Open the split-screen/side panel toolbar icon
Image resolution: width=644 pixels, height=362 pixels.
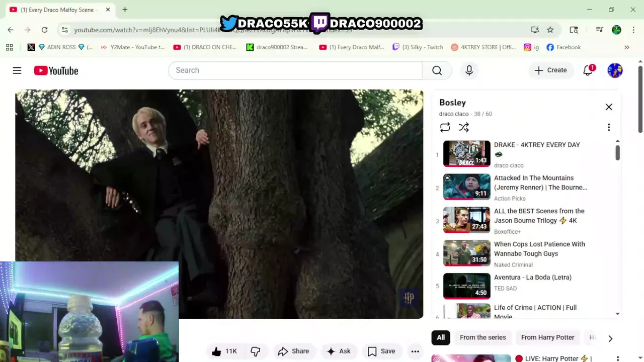point(574,30)
